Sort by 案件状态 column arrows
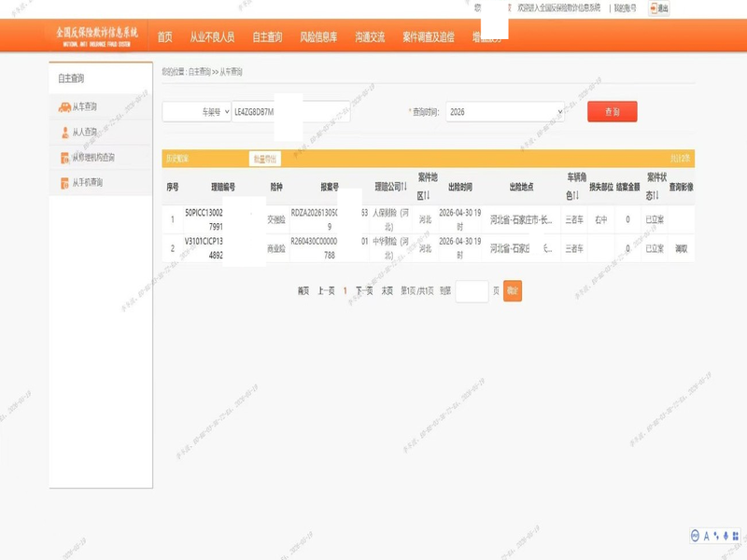This screenshot has width=747, height=560. tap(655, 196)
